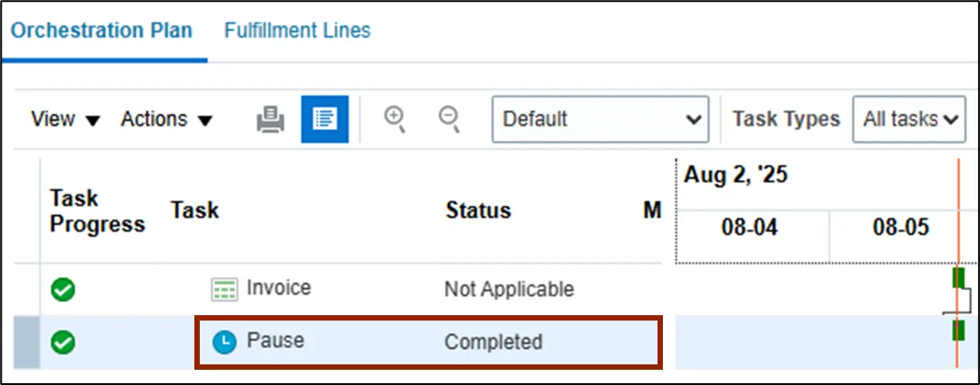
Task: Click the Pause task clock icon
Action: [x=223, y=342]
